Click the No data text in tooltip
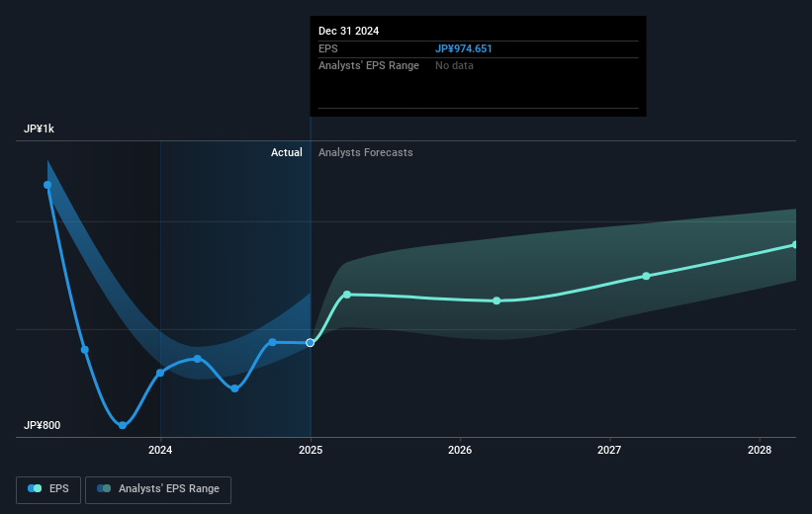Viewport: 812px width, 514px height. pyautogui.click(x=454, y=66)
